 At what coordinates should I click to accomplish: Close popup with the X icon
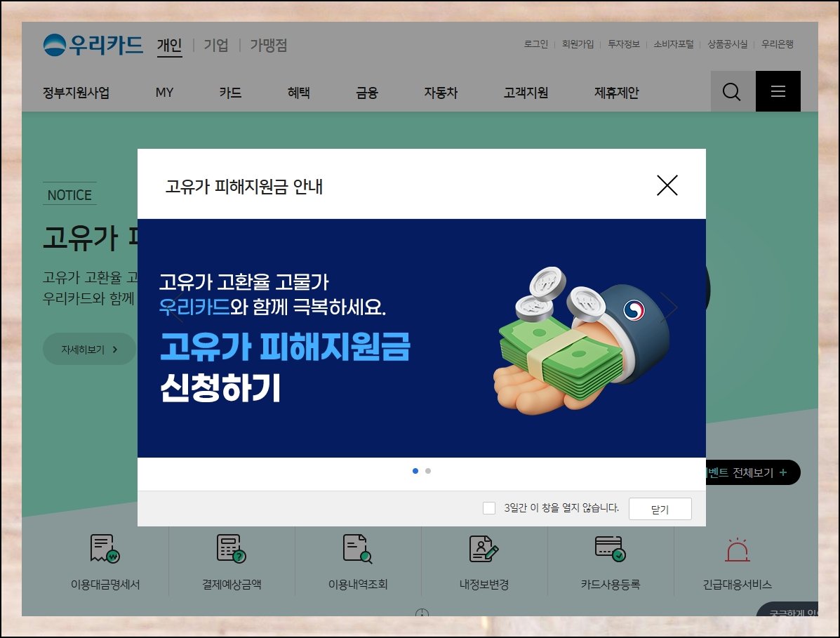click(x=667, y=185)
